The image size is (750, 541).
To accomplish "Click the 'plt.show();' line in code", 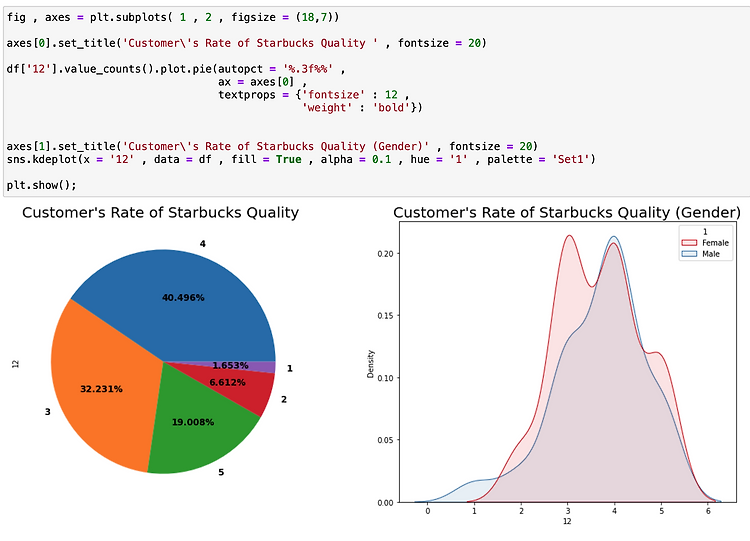I will coord(42,185).
